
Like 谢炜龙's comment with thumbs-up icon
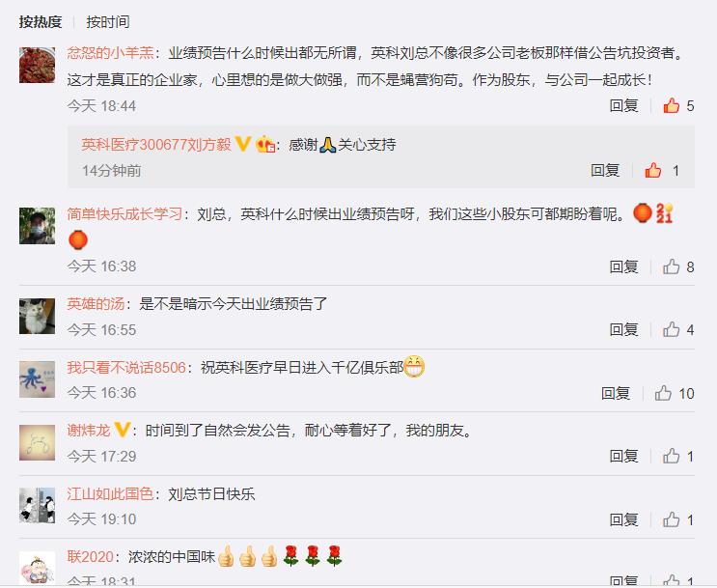[x=672, y=456]
